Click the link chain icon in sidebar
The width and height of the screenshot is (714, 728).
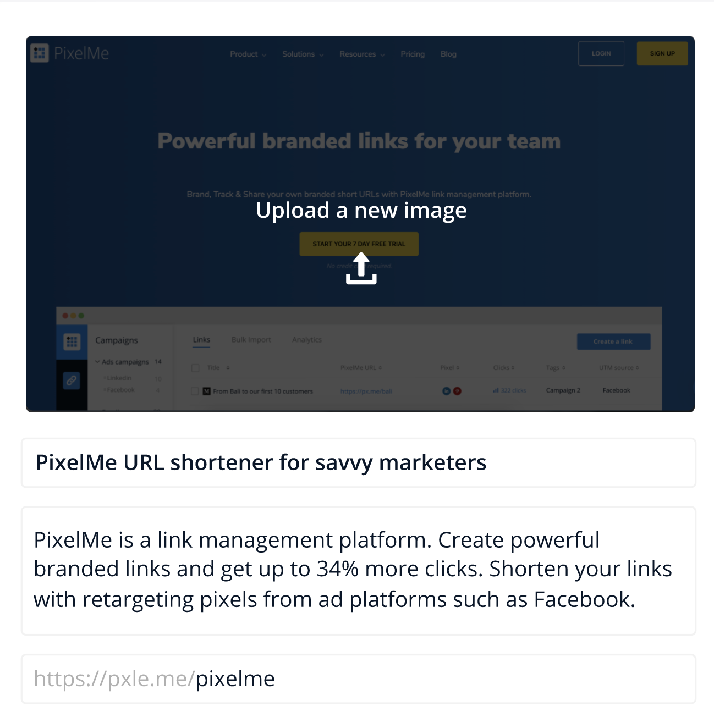(72, 380)
